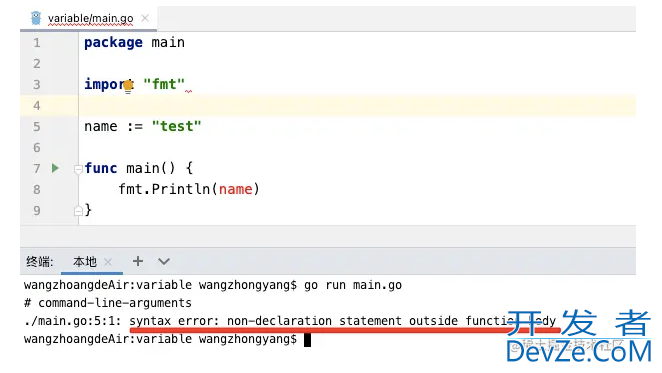Screen dimensions: 662x373
Task: Open the terminal options dropdown chevron
Action: click(164, 262)
